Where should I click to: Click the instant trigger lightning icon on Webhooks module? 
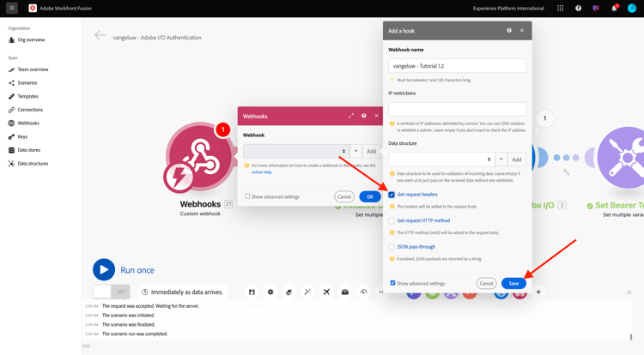(179, 177)
